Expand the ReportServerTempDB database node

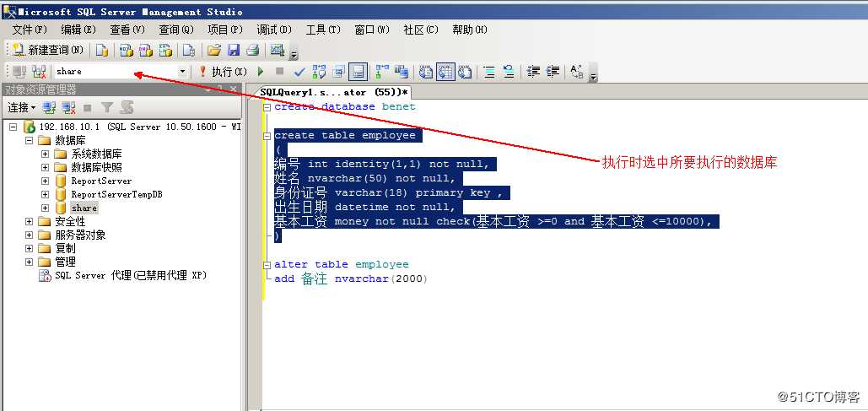click(45, 194)
